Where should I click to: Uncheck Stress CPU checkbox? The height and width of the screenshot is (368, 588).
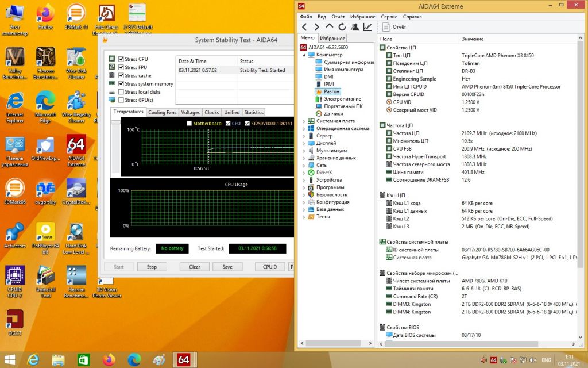pyautogui.click(x=121, y=59)
